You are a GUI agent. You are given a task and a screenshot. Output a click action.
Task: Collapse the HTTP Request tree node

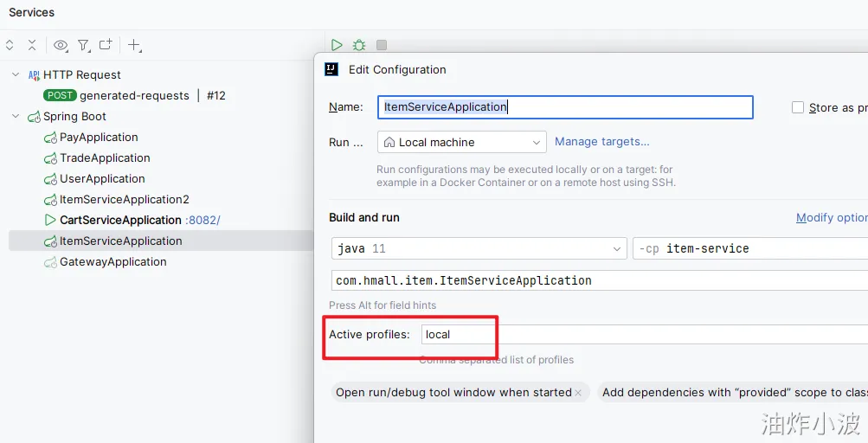(x=16, y=74)
